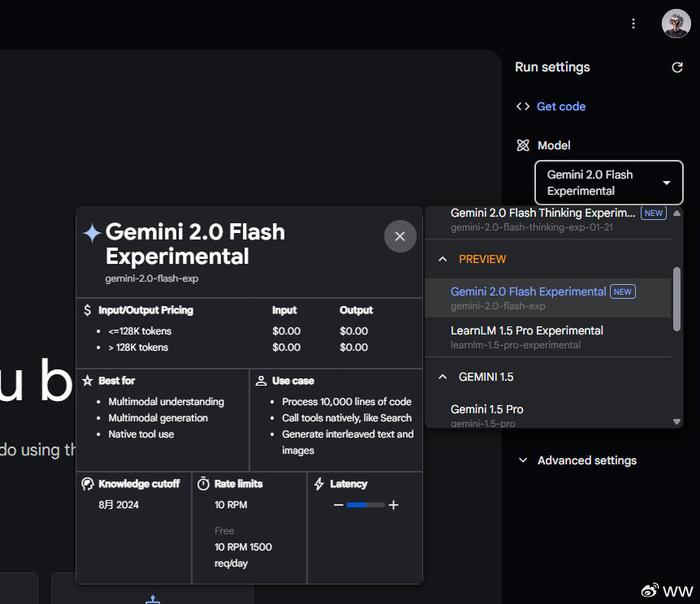The width and height of the screenshot is (700, 604).
Task: Click the Gemini sparkle star icon
Action: tap(92, 233)
